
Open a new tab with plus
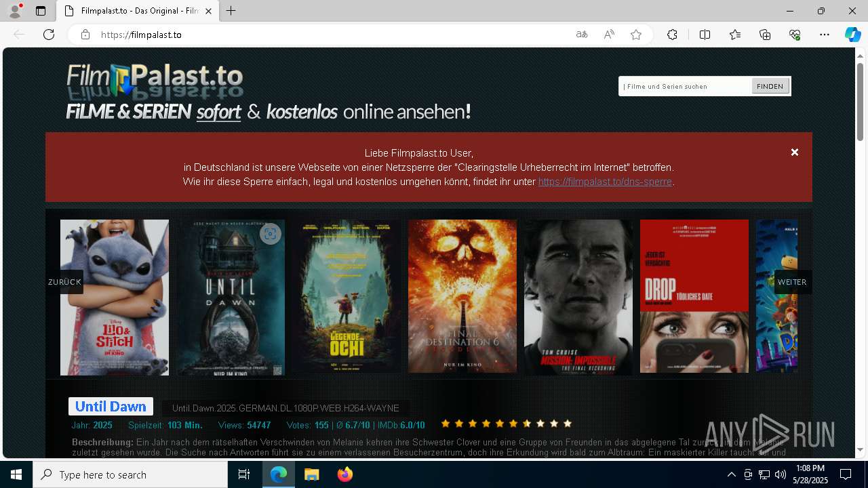click(x=231, y=11)
